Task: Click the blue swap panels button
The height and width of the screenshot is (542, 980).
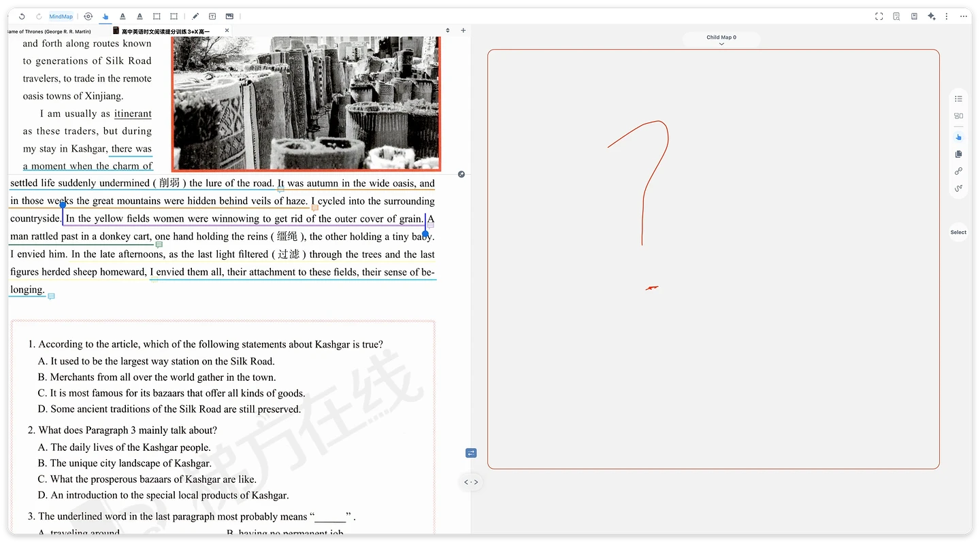Action: [x=471, y=453]
